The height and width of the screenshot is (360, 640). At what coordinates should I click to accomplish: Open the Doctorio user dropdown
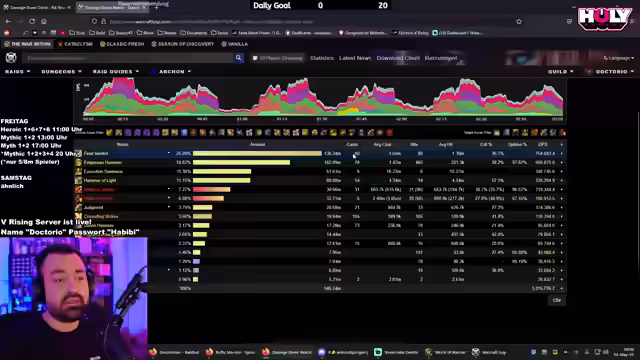(611, 71)
